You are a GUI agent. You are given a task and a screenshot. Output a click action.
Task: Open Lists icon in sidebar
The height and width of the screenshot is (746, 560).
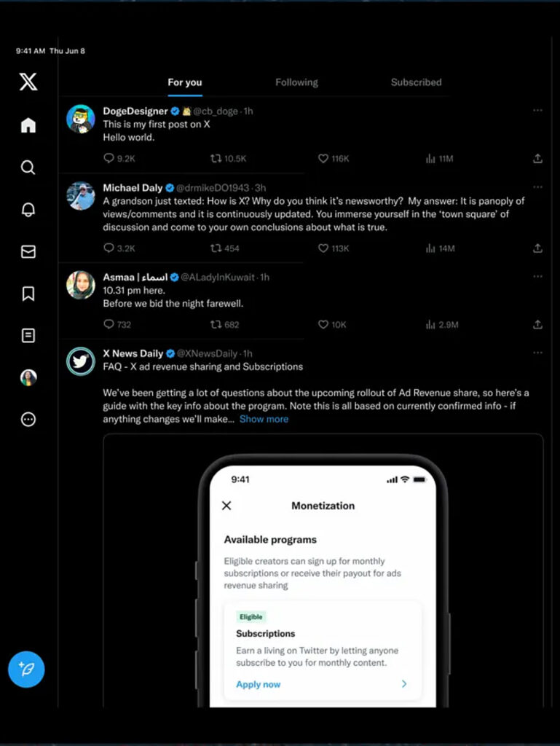pyautogui.click(x=28, y=335)
